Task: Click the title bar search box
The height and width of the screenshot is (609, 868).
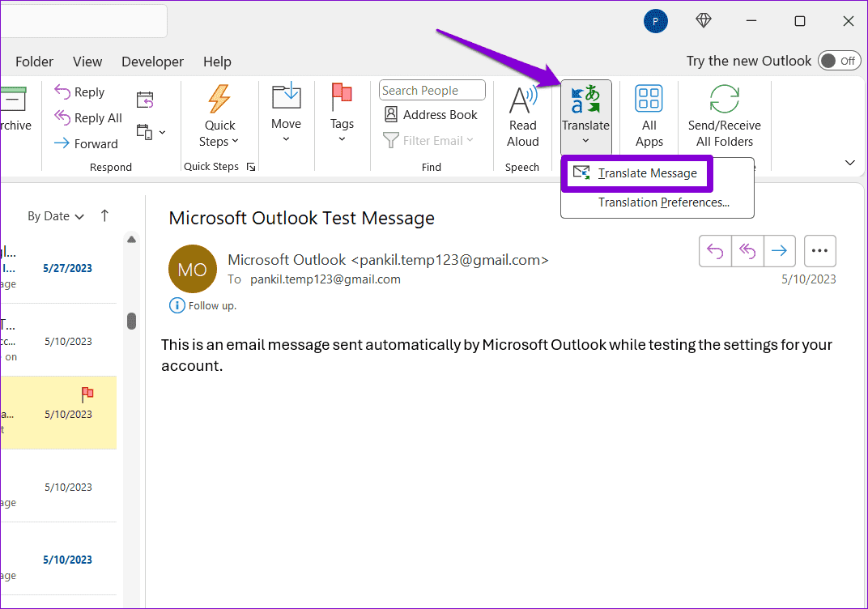Action: tap(83, 21)
